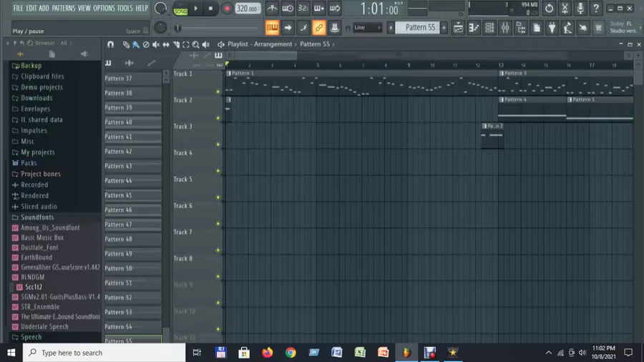Mute Track 5 with its green light
This screenshot has height=362, width=644.
pos(218,197)
